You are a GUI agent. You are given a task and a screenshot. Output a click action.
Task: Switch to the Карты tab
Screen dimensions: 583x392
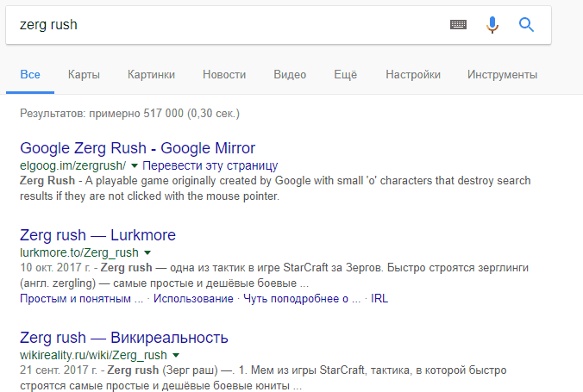point(84,75)
